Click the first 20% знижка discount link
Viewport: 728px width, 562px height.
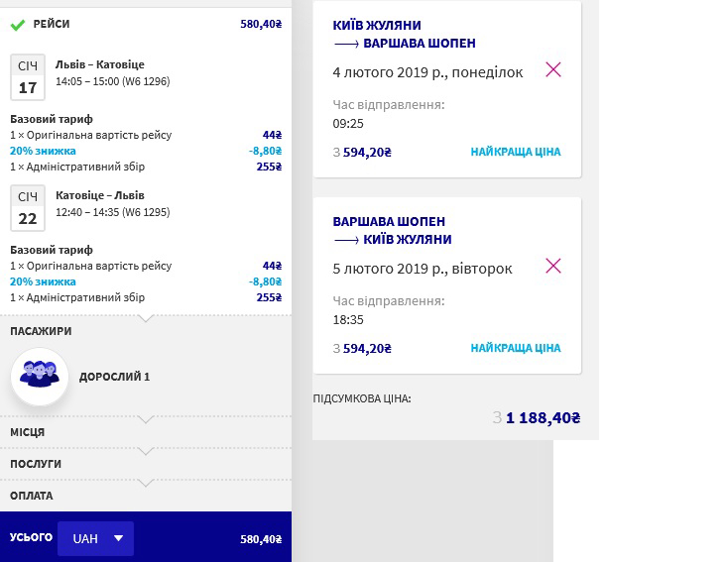pyautogui.click(x=43, y=151)
